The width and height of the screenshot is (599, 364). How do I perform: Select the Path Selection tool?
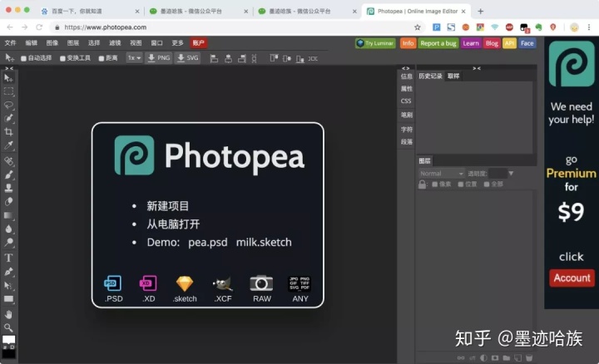tap(8, 285)
